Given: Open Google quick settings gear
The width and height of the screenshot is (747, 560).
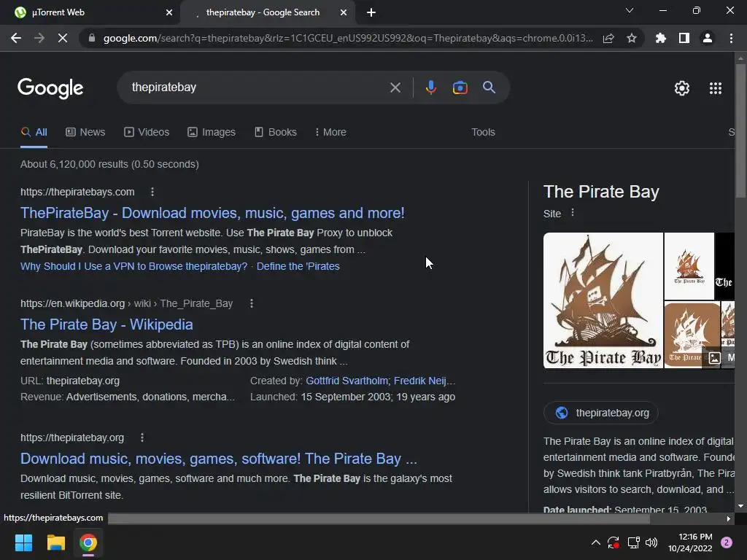Looking at the screenshot, I should tap(682, 88).
